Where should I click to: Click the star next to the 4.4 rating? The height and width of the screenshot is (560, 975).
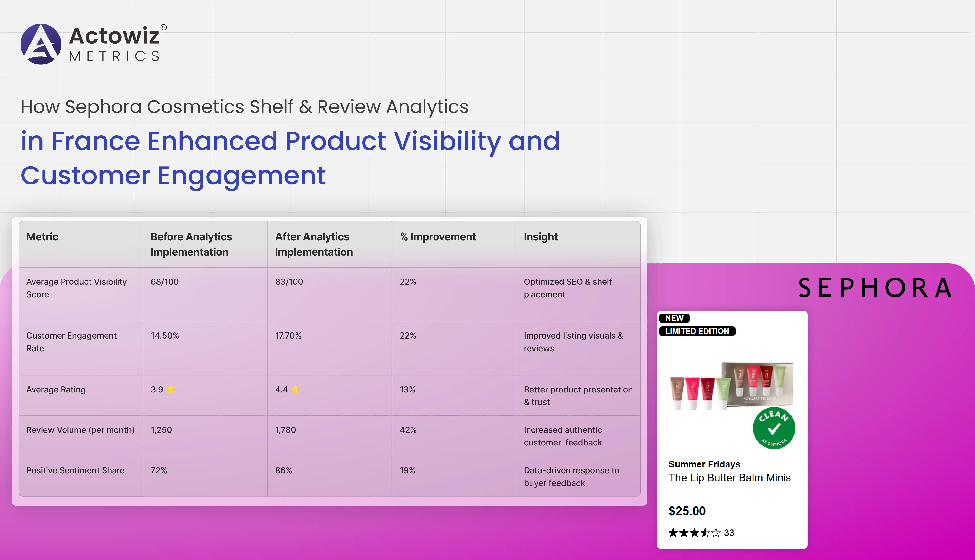[x=295, y=390]
